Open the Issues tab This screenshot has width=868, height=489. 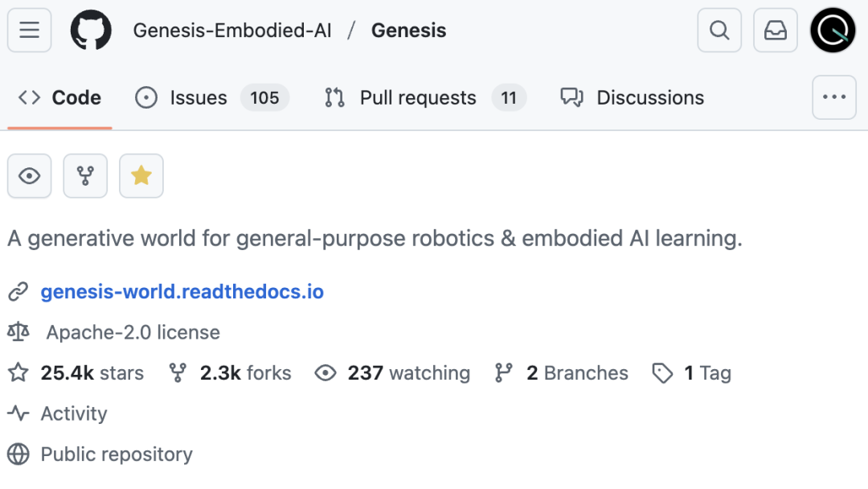[x=212, y=97]
